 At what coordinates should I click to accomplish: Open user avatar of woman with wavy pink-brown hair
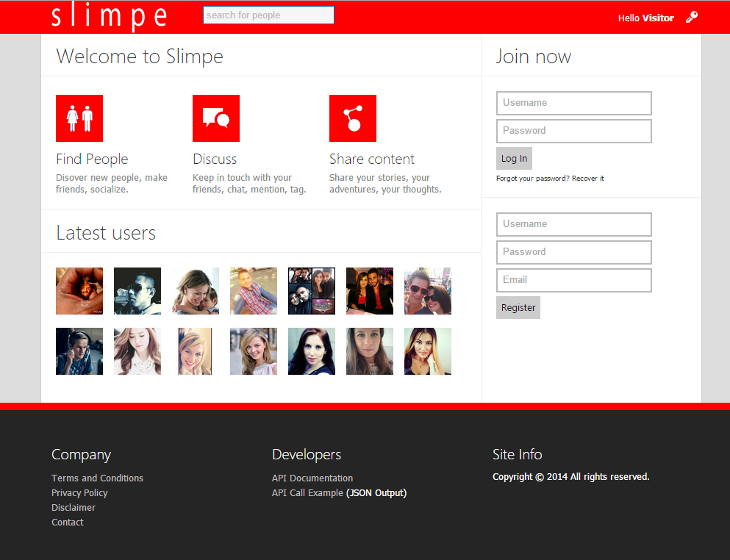tap(137, 351)
